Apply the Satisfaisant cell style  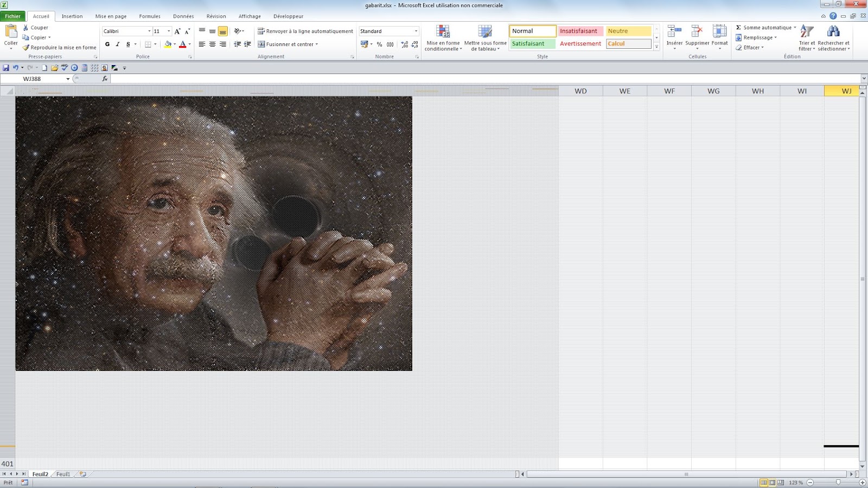532,43
